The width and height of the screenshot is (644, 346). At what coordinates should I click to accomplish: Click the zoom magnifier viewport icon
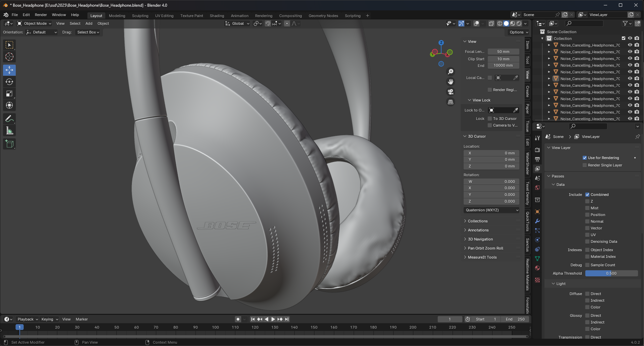point(451,72)
